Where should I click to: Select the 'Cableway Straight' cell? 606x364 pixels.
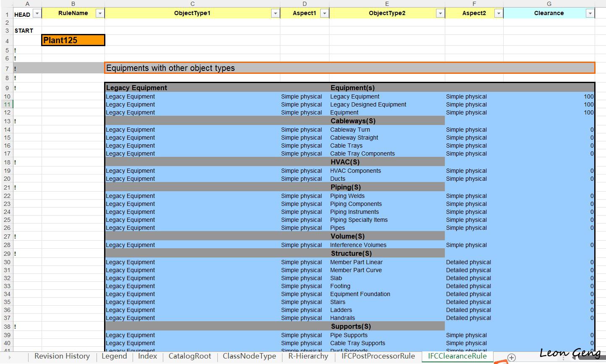387,138
